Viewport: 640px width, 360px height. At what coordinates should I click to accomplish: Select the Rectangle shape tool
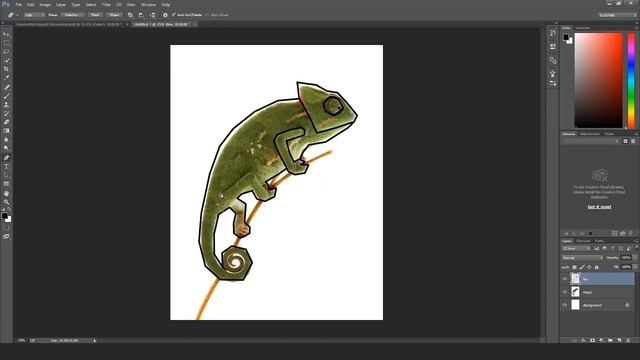click(x=6, y=184)
